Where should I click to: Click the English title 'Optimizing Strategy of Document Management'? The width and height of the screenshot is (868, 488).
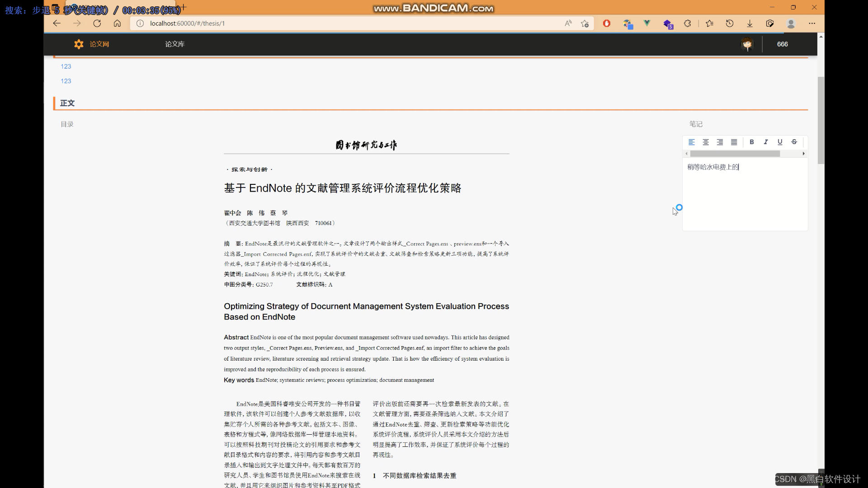(x=366, y=311)
